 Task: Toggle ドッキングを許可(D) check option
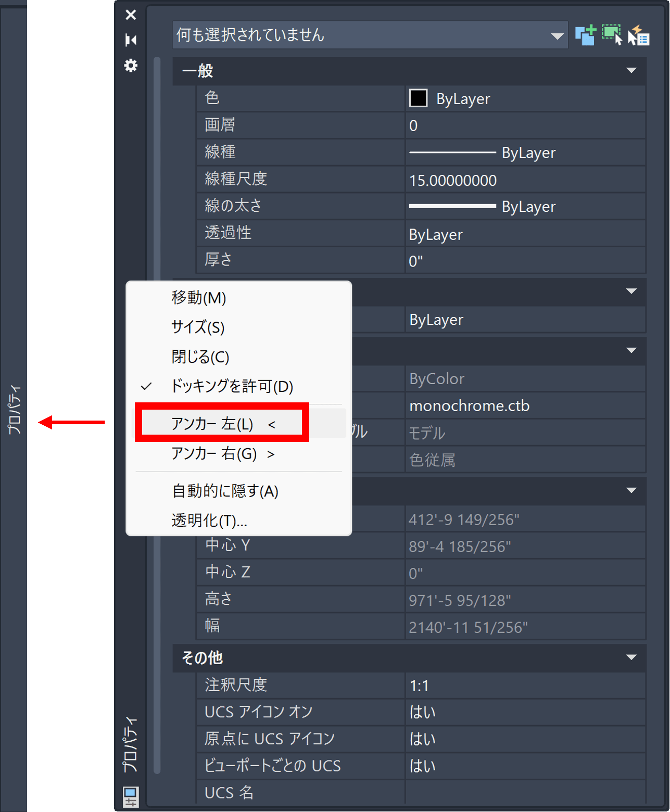tap(232, 386)
